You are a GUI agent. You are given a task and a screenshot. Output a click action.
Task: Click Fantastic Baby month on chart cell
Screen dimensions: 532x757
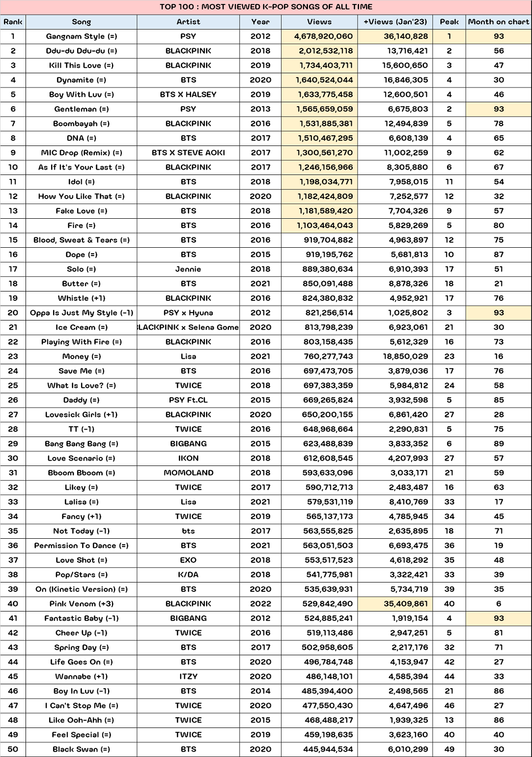coord(499,618)
